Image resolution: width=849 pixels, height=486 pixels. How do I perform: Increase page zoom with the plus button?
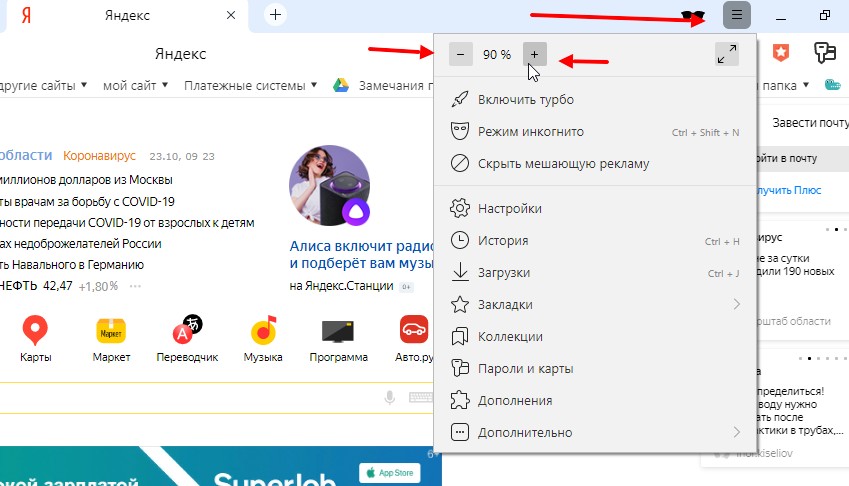click(x=534, y=54)
